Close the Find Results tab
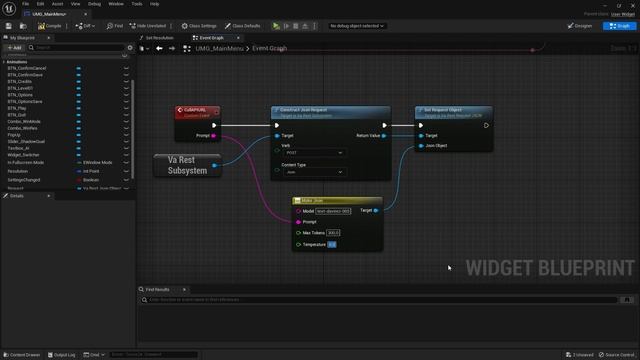The width and height of the screenshot is (640, 360). (184, 289)
